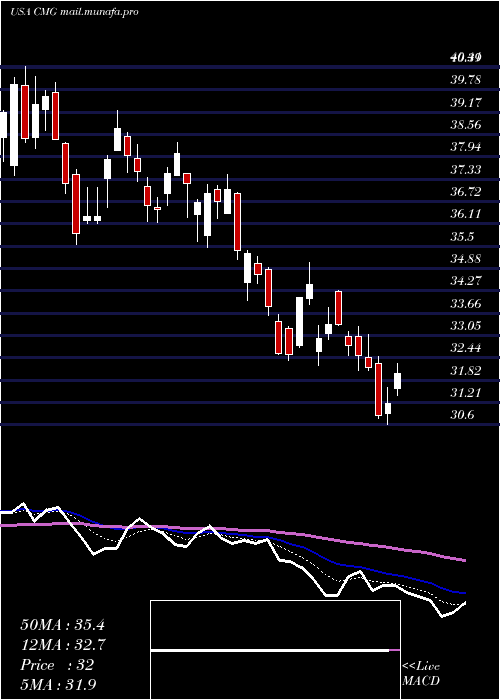
Task: Select the 39.17 price axis label
Action: tap(466, 102)
